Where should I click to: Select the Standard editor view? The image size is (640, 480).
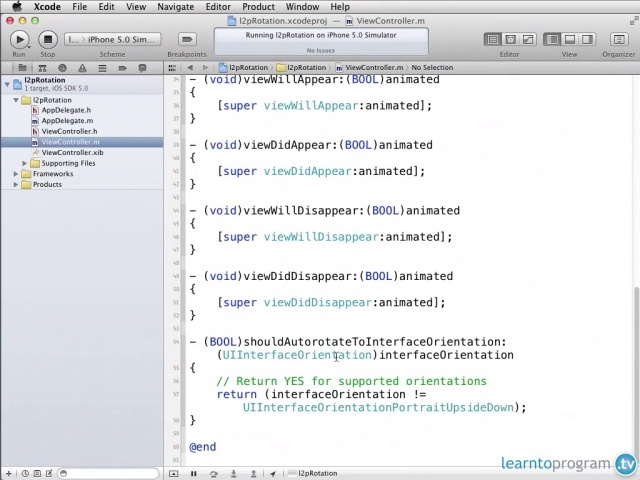(493, 40)
